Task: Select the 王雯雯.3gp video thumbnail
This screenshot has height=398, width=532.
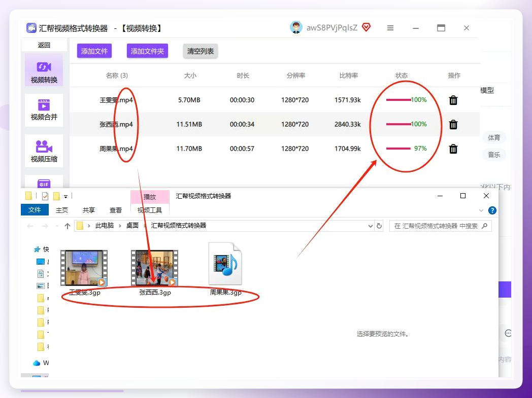Action: coord(84,268)
